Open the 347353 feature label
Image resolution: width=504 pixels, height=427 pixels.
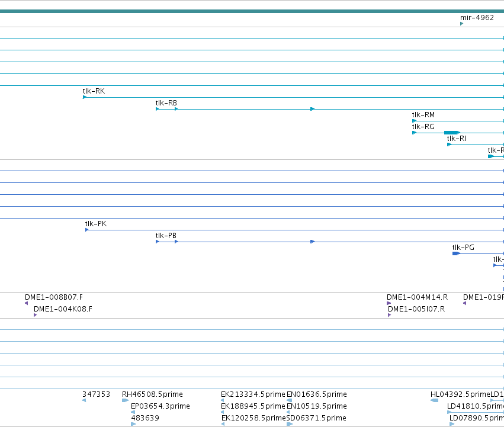tap(96, 394)
